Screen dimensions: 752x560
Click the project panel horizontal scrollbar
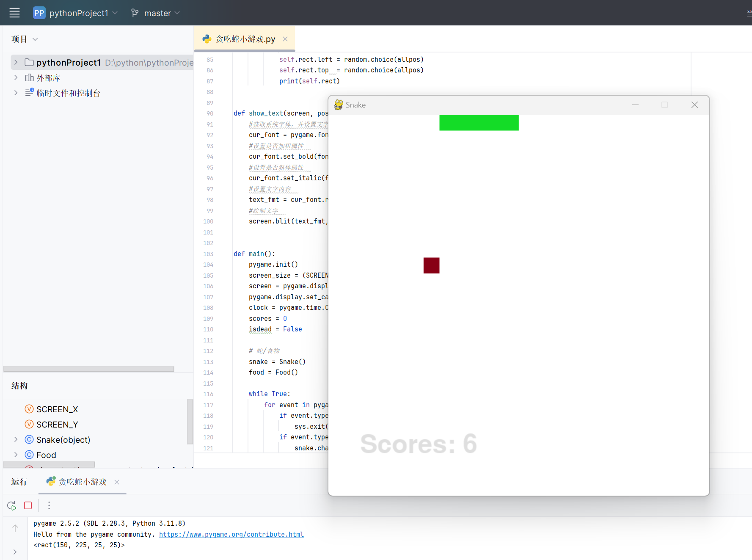(x=88, y=369)
